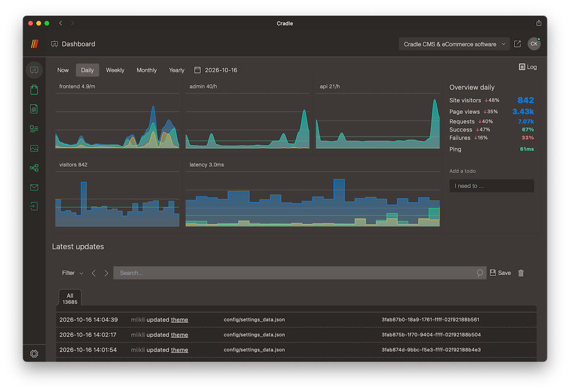Viewport: 570px width, 392px height.
Task: Select the Monthly time range
Action: pyautogui.click(x=147, y=70)
